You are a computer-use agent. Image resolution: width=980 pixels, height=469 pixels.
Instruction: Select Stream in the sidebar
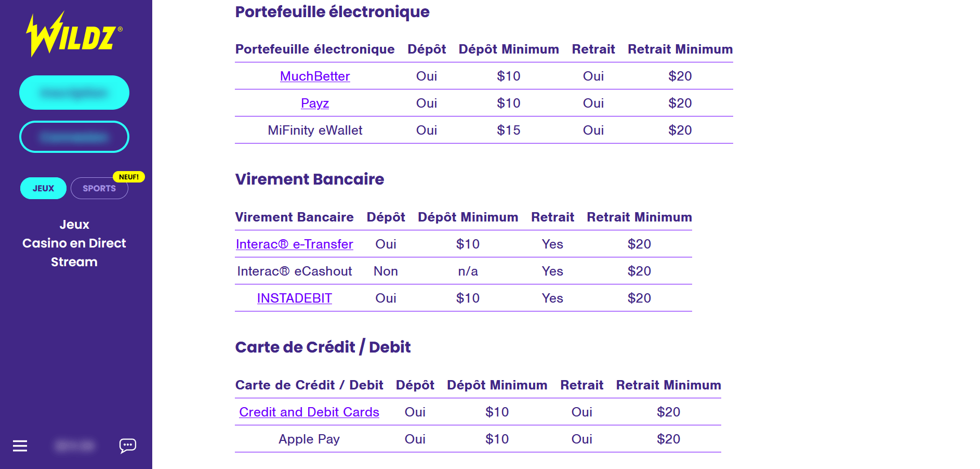pyautogui.click(x=74, y=262)
